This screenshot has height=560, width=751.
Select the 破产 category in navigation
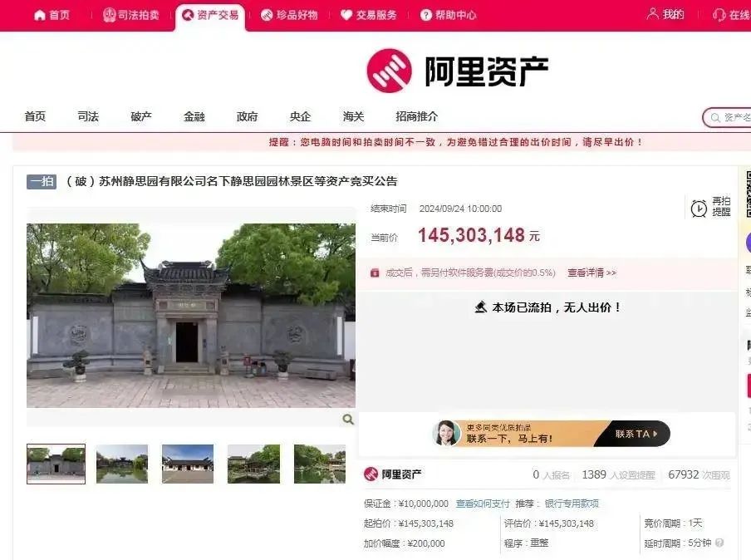click(141, 116)
